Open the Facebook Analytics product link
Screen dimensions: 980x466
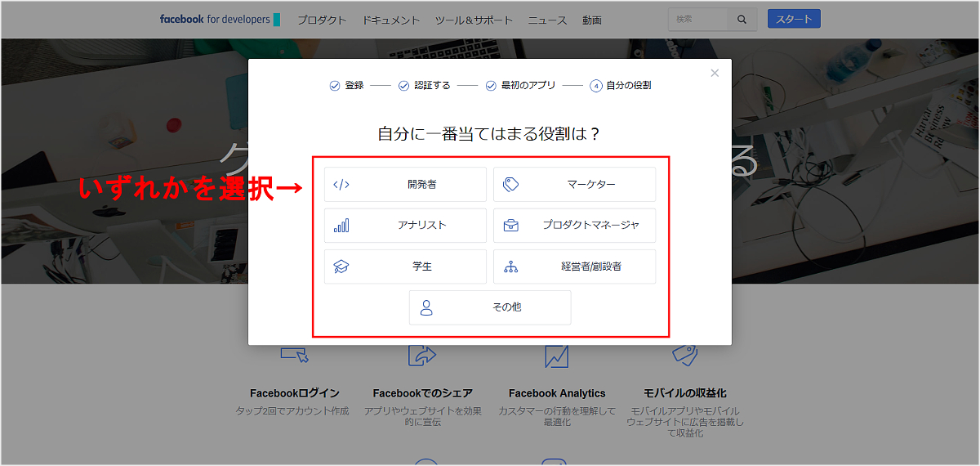point(557,393)
